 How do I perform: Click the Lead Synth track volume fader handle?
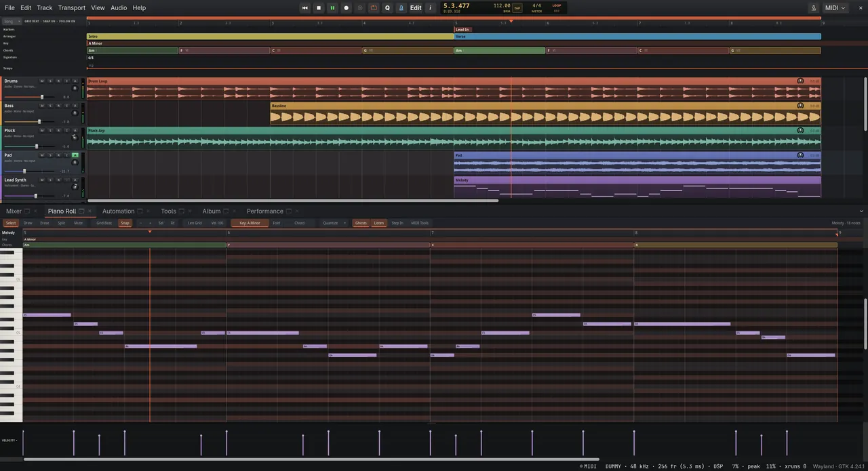(x=36, y=196)
